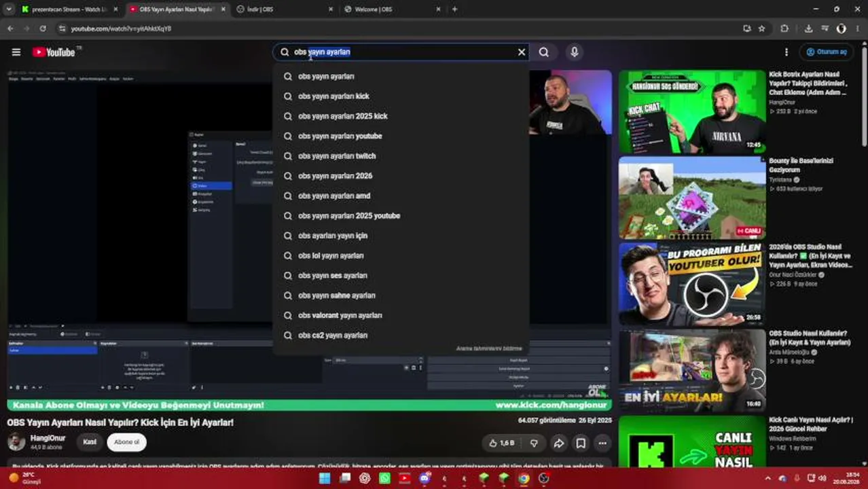Select the OBS Yayın Ayarları YouTube tab
This screenshot has width=868, height=489.
click(x=178, y=10)
